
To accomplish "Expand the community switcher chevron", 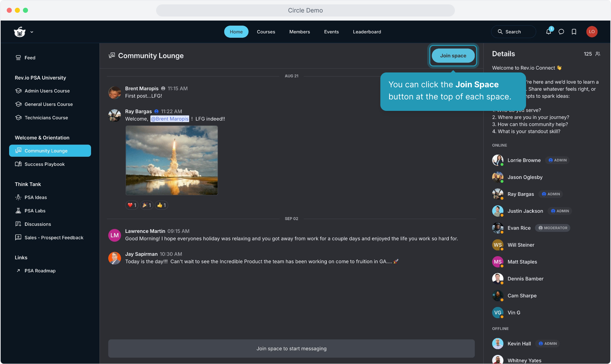I will coord(32,32).
